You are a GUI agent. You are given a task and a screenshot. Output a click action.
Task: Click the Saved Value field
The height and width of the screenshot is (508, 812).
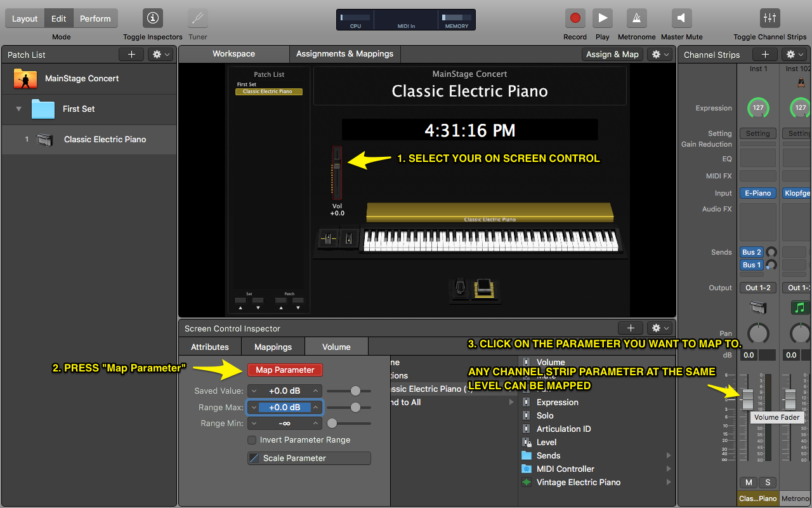[285, 391]
